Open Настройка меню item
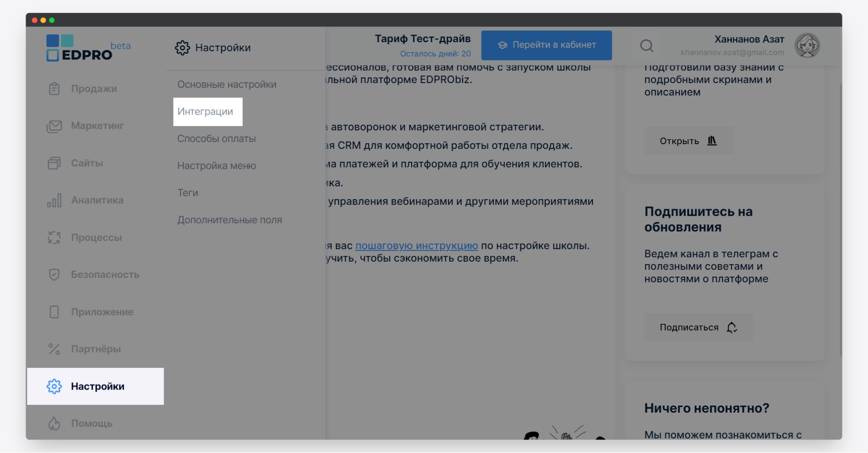 (x=216, y=165)
